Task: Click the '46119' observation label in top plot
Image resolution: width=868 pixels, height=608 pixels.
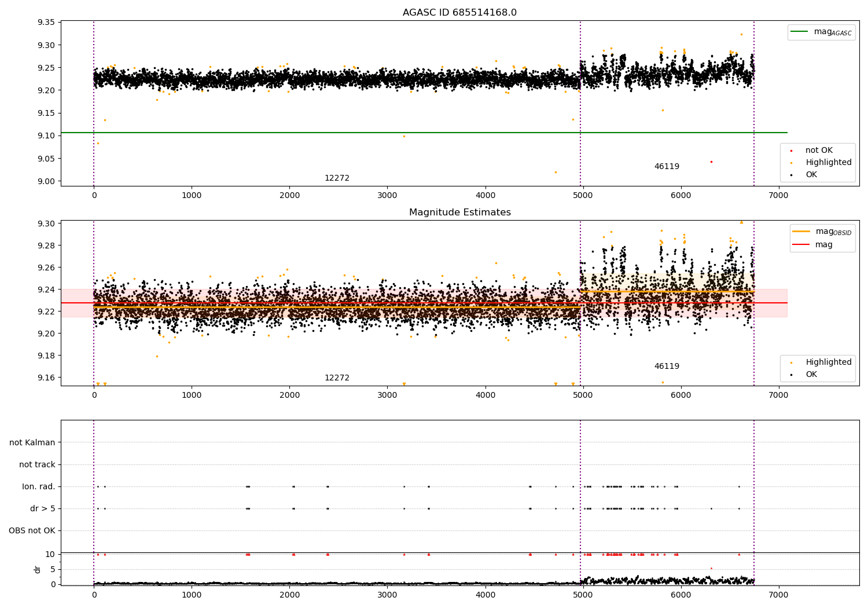Action: tap(667, 167)
